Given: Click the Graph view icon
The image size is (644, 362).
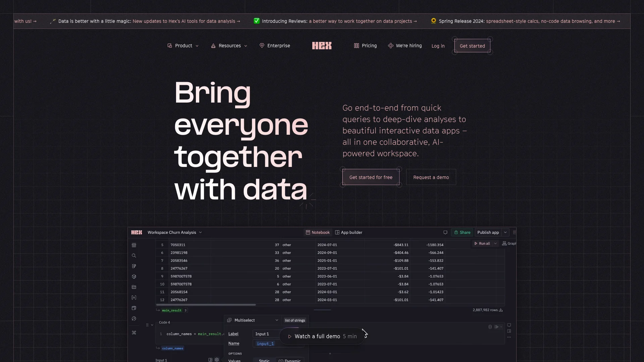Looking at the screenshot, I should 504,243.
